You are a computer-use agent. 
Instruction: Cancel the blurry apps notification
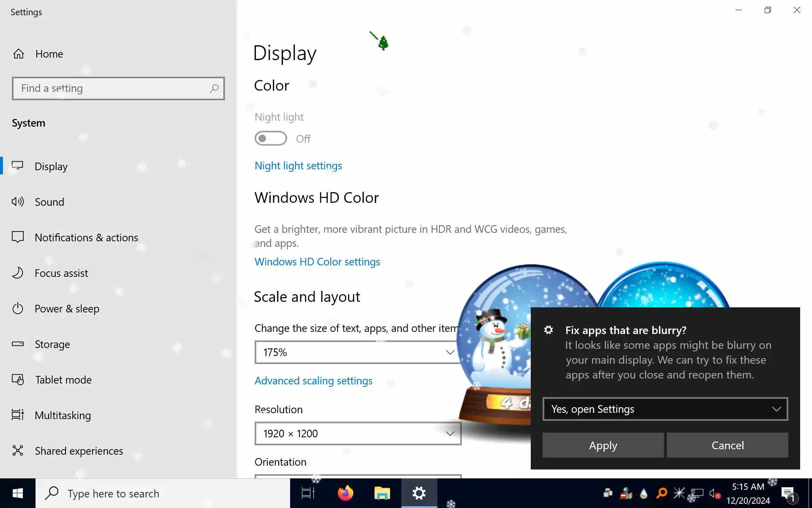click(727, 445)
